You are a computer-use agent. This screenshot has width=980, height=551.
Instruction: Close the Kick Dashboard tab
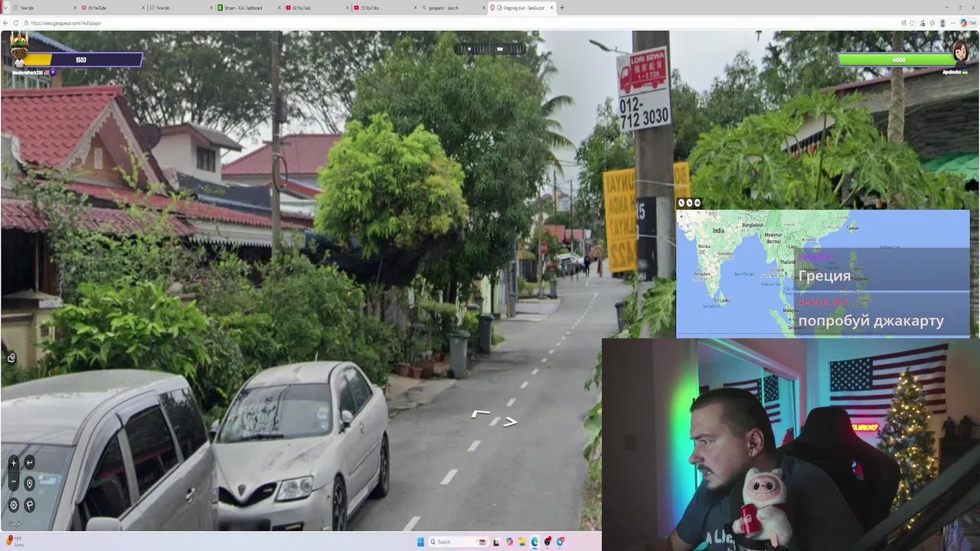279,8
